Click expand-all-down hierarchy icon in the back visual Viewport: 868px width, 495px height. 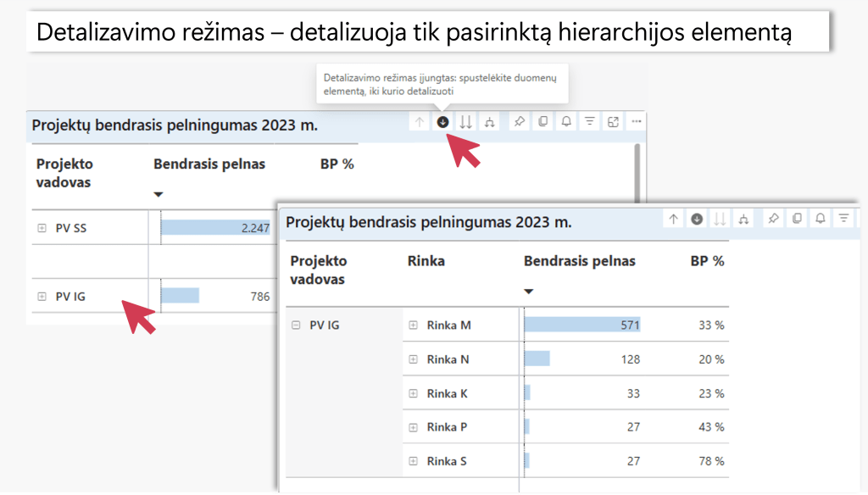[x=489, y=122]
